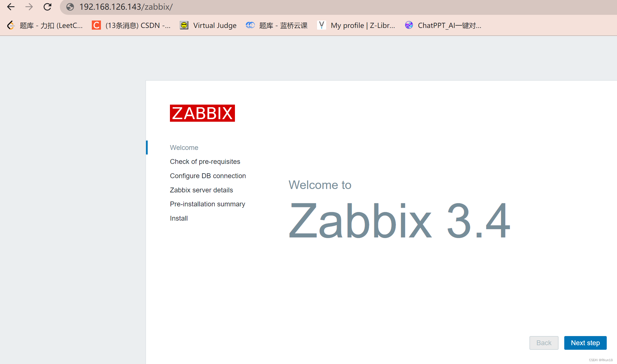The width and height of the screenshot is (617, 364).
Task: Open the ChatPPT_AI bookmark label
Action: 450,26
